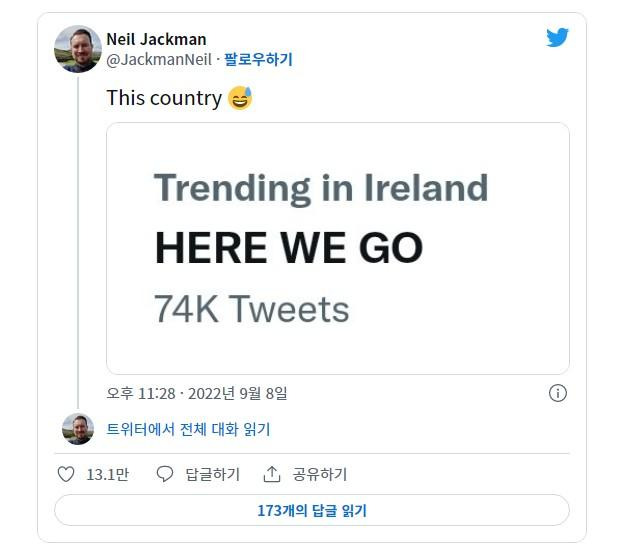
Task: Follow via the 팔로우하기 link
Action: point(259,59)
